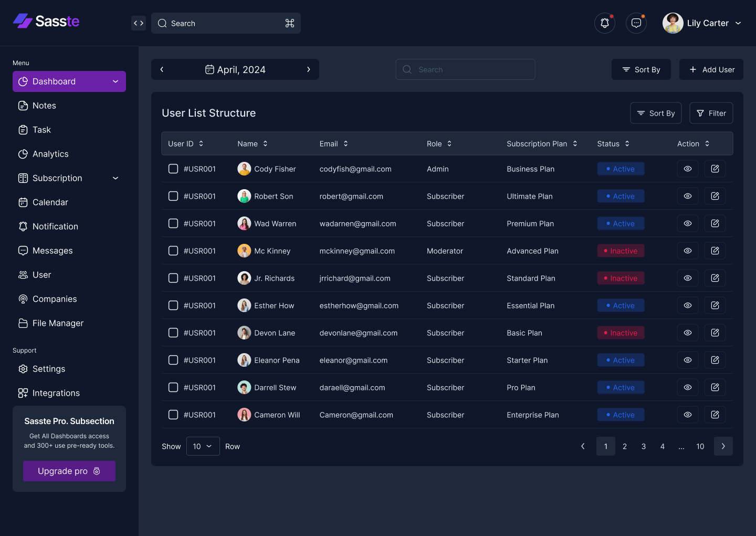756x536 pixels.
Task: Edit Mc Kinney's user record
Action: [715, 251]
